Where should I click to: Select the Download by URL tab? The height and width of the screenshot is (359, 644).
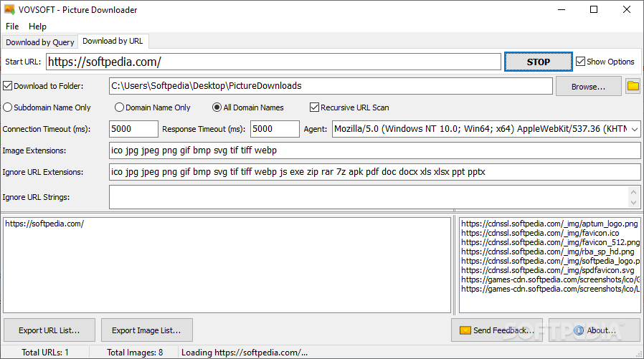click(113, 41)
